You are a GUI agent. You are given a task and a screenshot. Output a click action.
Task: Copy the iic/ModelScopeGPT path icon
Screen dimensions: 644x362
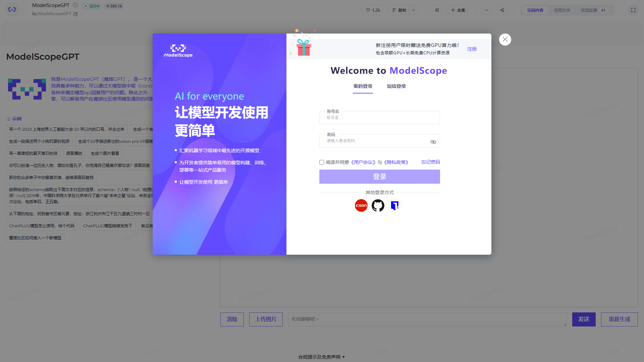(75, 14)
